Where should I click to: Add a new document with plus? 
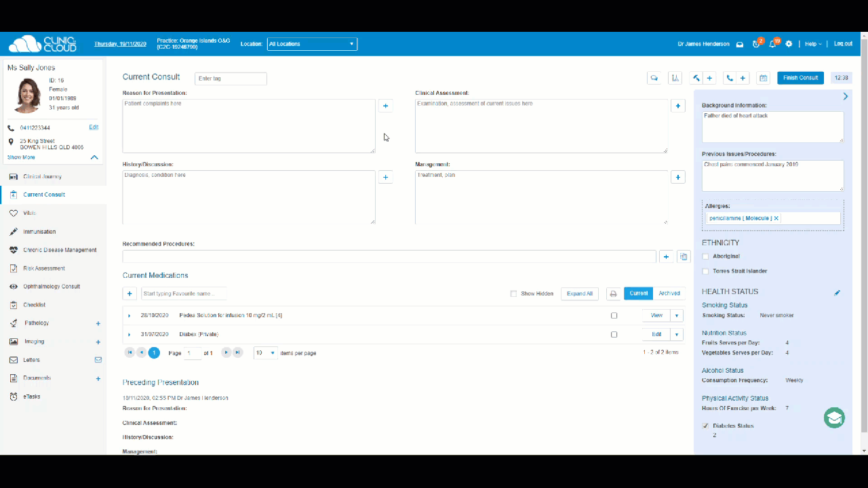(98, 378)
